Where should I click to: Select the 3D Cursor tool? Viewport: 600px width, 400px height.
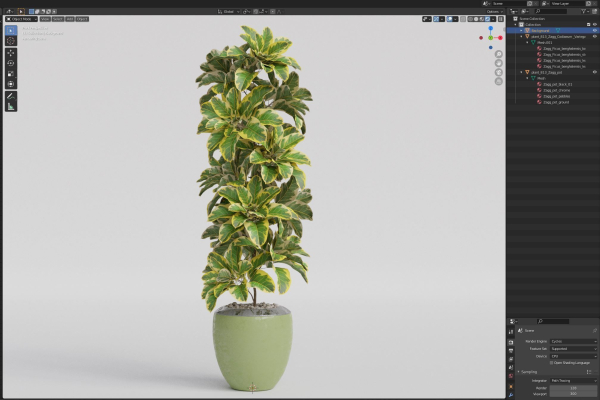point(11,40)
